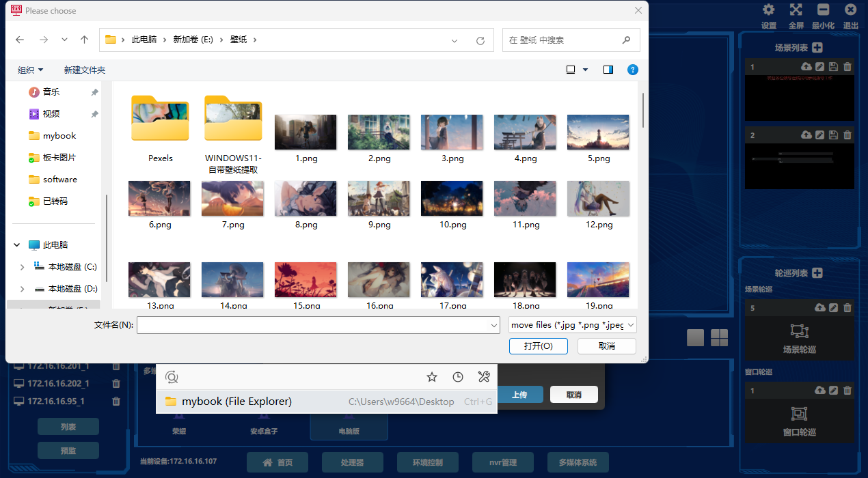Upload 场景轮巡 item 5 with its cloud icon
Image resolution: width=868 pixels, height=478 pixels.
point(820,308)
